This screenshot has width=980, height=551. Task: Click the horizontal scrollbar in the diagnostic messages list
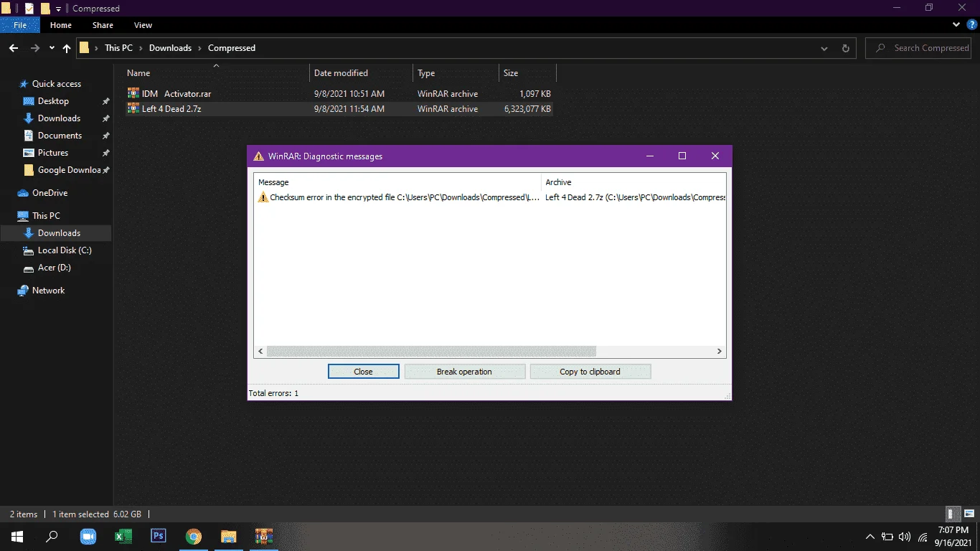[431, 352]
